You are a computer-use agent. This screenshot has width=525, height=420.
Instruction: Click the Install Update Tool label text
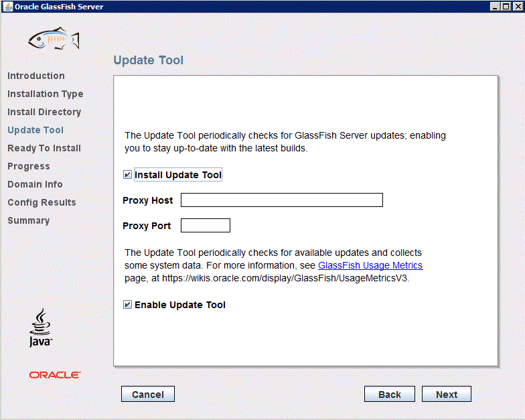(178, 175)
